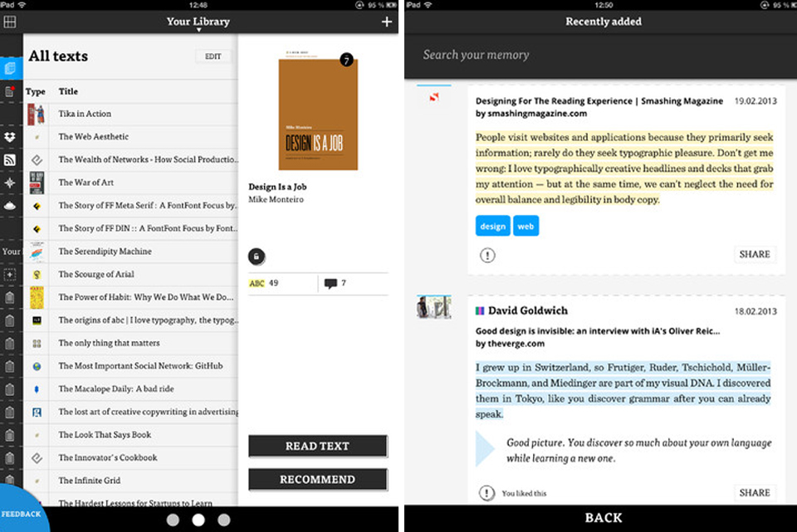797x532 pixels.
Task: Toggle the 'You liked this' icon
Action: tap(487, 493)
